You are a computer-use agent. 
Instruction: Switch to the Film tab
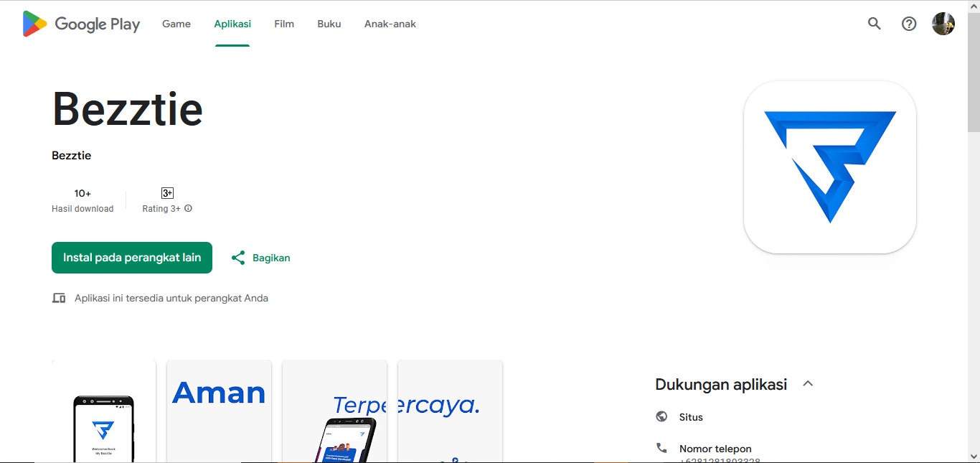[284, 24]
